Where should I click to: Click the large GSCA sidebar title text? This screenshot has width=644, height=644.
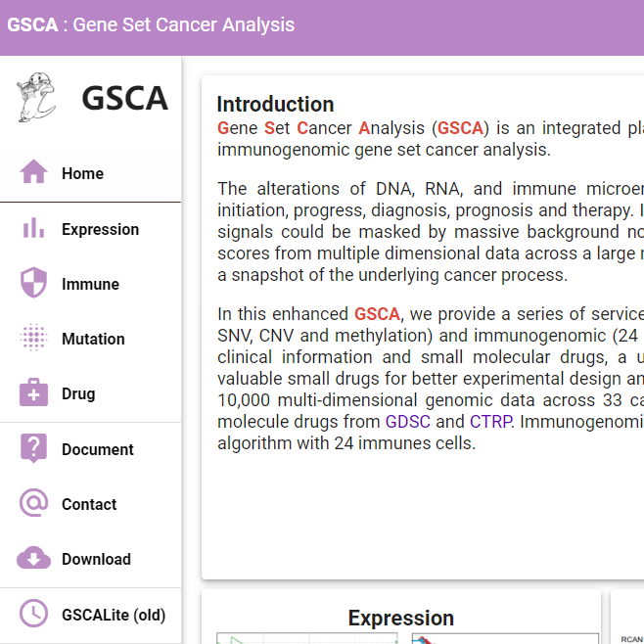[x=124, y=98]
